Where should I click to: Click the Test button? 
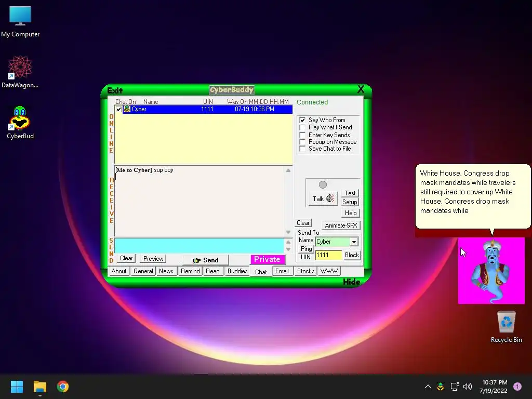point(350,193)
